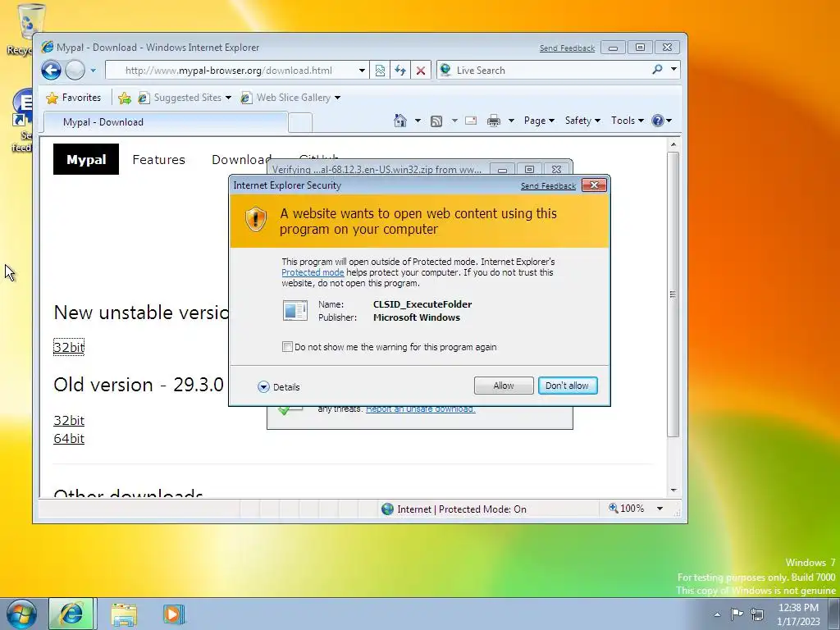Click the 64bit download link
Image resolution: width=840 pixels, height=630 pixels.
[x=69, y=439]
